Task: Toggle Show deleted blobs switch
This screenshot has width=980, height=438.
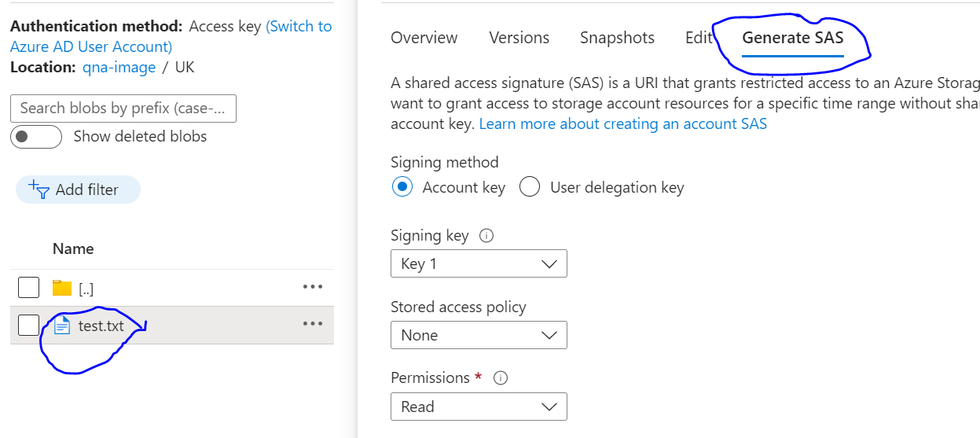Action: pos(36,136)
